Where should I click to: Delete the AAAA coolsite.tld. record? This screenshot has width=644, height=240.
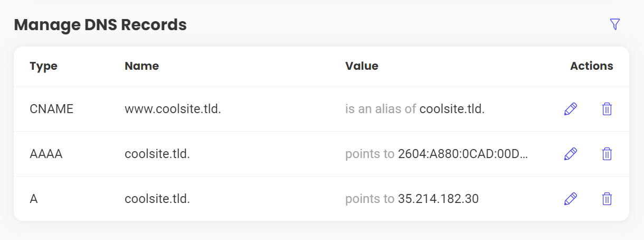(x=607, y=154)
